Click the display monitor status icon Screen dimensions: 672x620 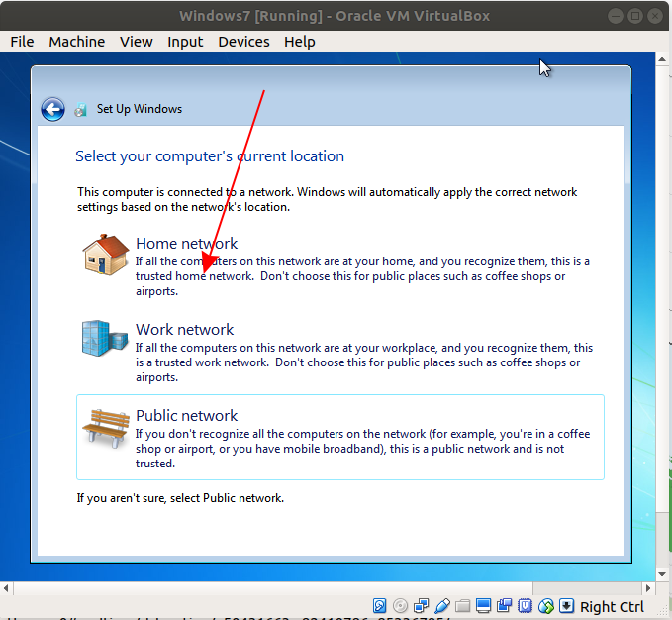point(483,606)
